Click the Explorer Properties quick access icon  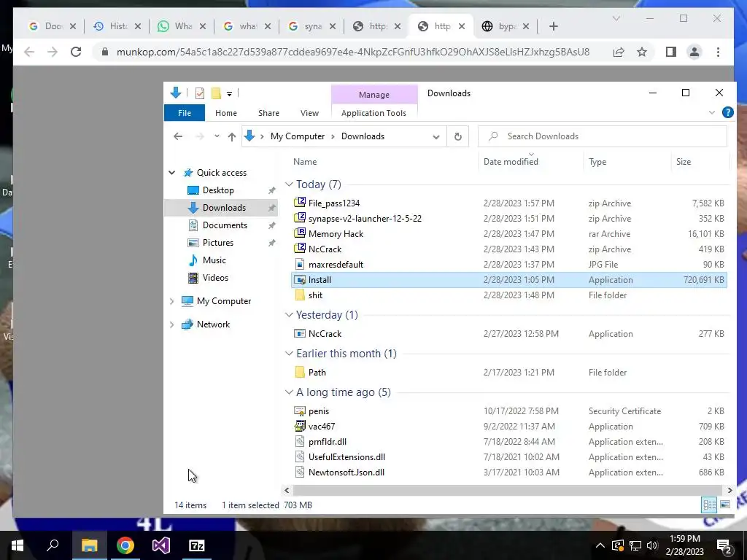point(200,93)
